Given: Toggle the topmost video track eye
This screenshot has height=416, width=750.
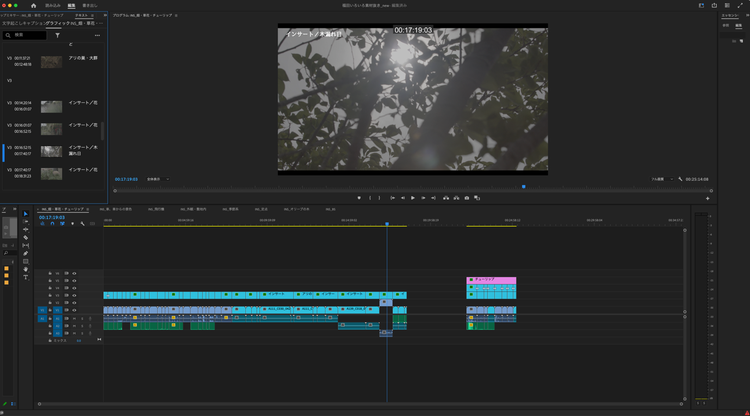Looking at the screenshot, I should point(74,274).
